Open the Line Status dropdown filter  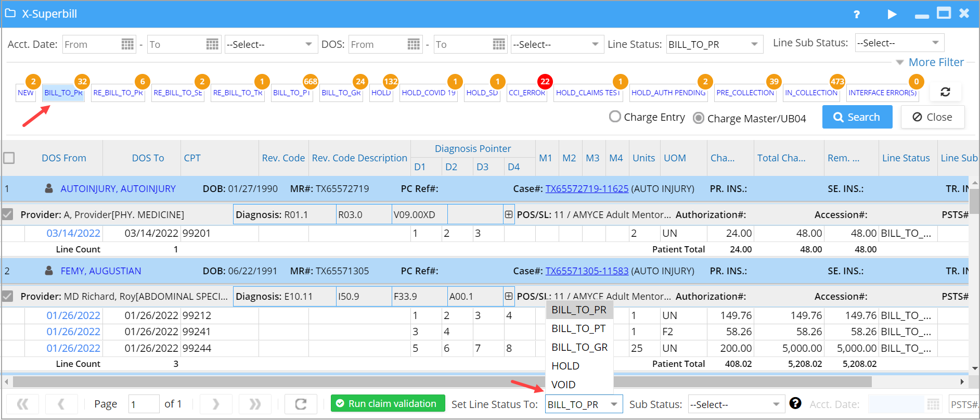[714, 44]
